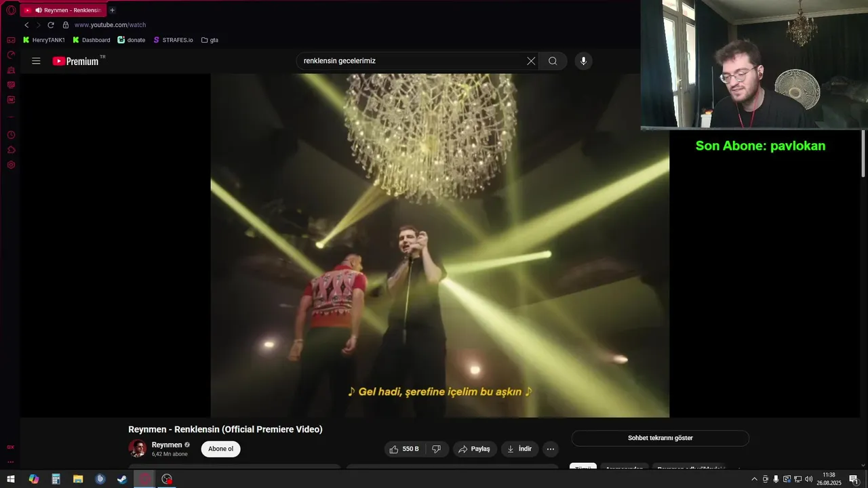Open the striped square icon in the Opera sidebar
This screenshot has height=488, width=868.
coord(11,85)
